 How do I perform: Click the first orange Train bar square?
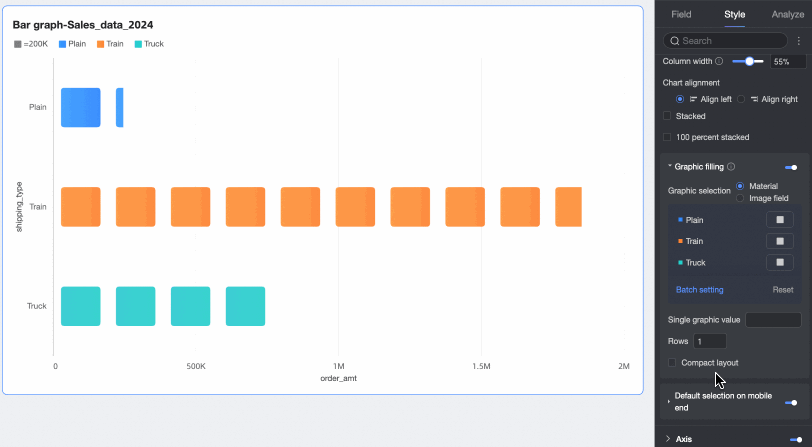(81, 207)
